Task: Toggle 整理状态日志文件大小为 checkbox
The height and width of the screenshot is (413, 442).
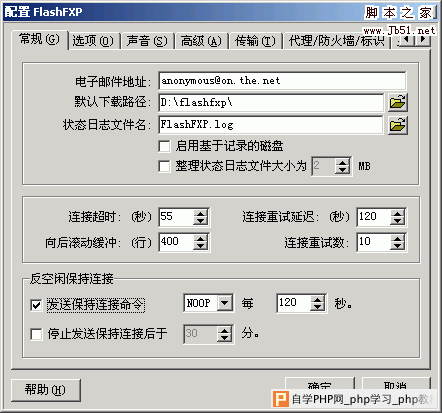Action: 165,166
